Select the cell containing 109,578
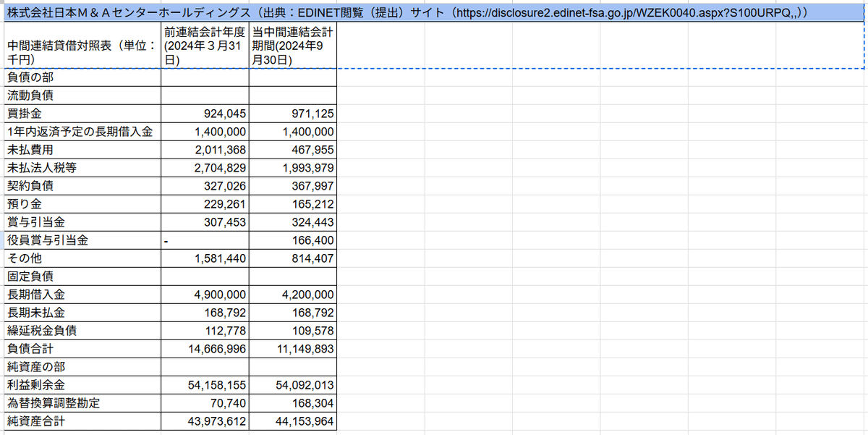Viewport: 868px width, 435px height. [293, 331]
